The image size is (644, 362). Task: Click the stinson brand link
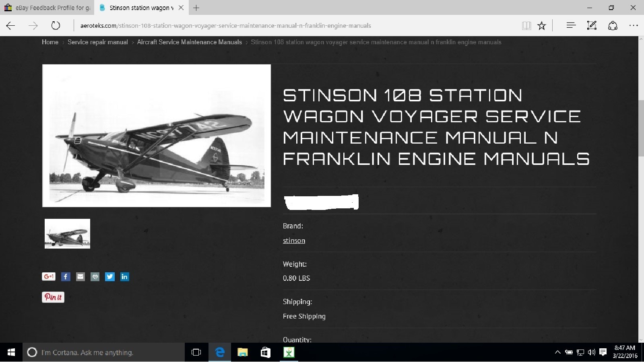(294, 241)
